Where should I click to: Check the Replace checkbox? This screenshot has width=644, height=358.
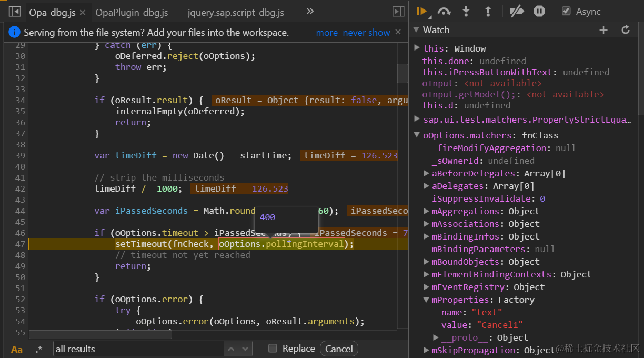pyautogui.click(x=273, y=348)
